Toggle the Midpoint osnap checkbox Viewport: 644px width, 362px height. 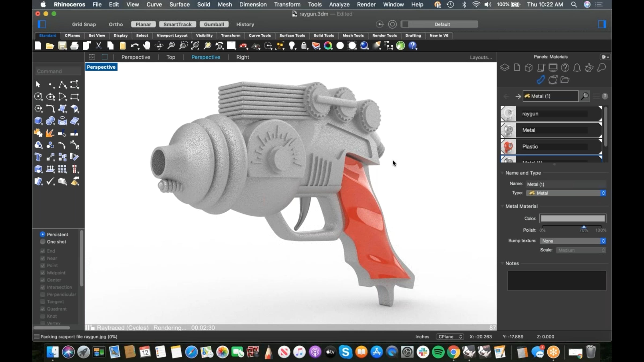click(42, 273)
